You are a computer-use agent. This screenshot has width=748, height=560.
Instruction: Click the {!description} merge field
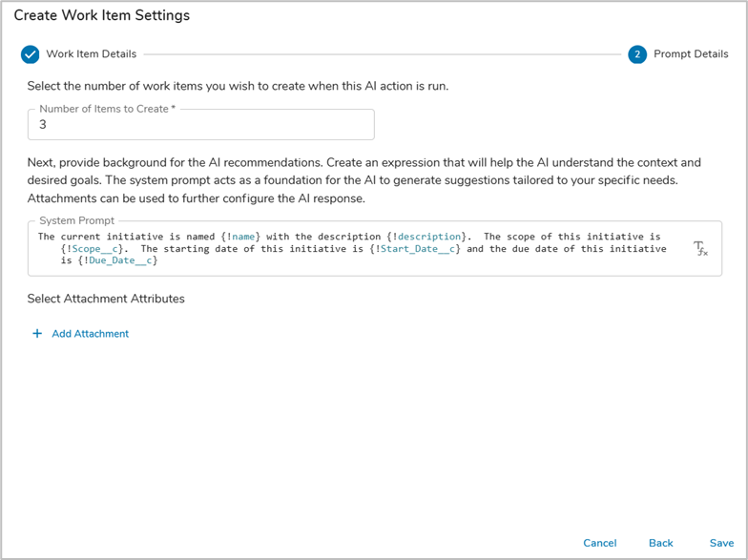pos(427,237)
